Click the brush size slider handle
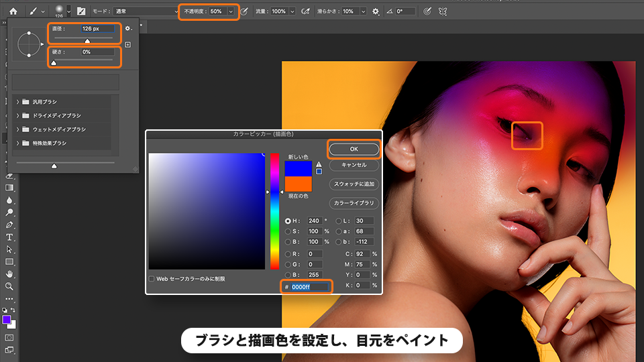The height and width of the screenshot is (362, 644). pyautogui.click(x=87, y=40)
